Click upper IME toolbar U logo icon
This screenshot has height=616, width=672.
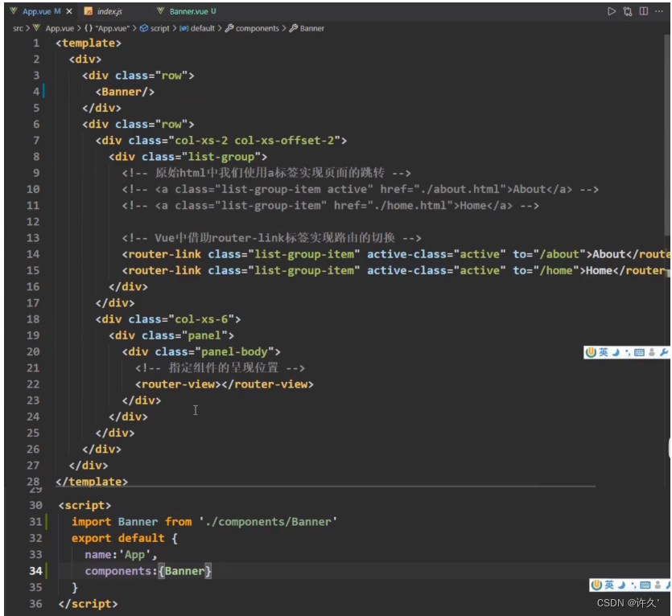tap(591, 352)
